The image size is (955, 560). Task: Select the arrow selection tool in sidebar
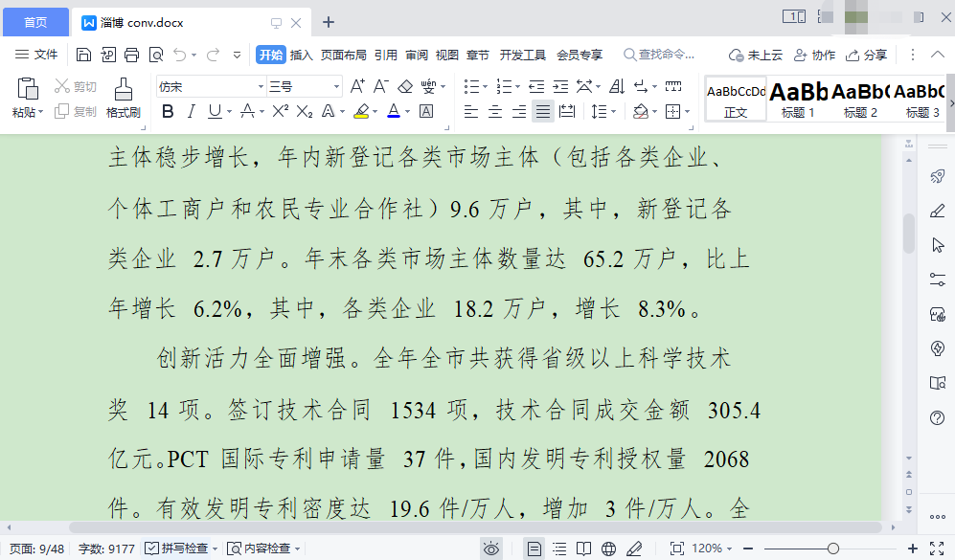[938, 245]
